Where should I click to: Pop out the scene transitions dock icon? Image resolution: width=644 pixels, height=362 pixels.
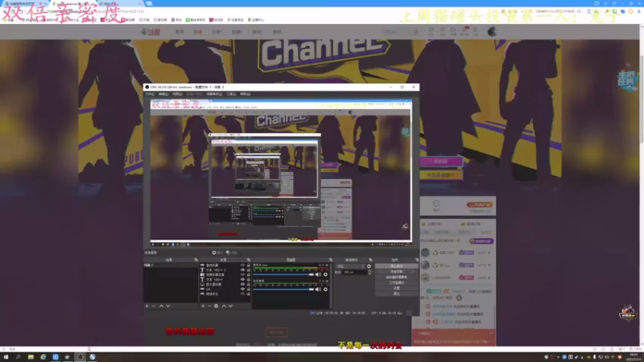click(370, 260)
